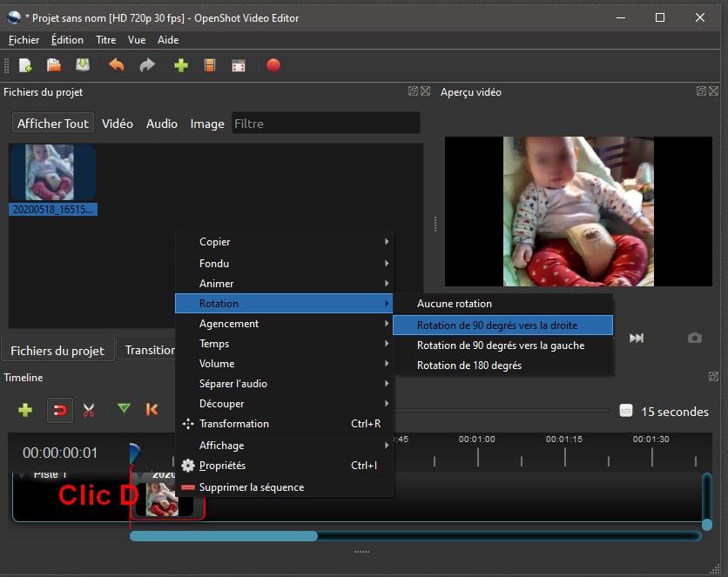The height and width of the screenshot is (577, 728).
Task: Focus the Filtre search field
Action: point(326,124)
